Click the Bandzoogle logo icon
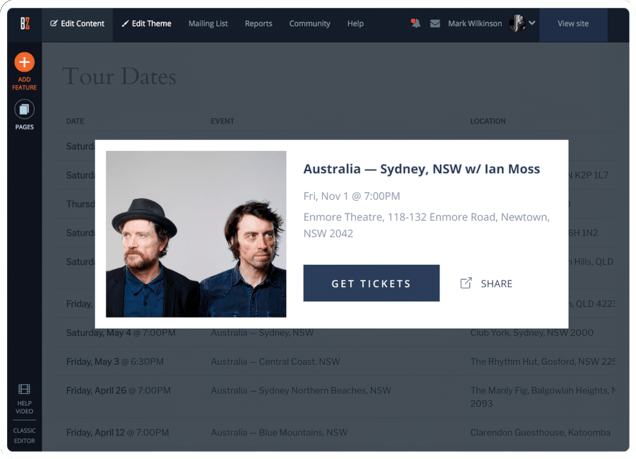This screenshot has width=636, height=459. (x=24, y=23)
